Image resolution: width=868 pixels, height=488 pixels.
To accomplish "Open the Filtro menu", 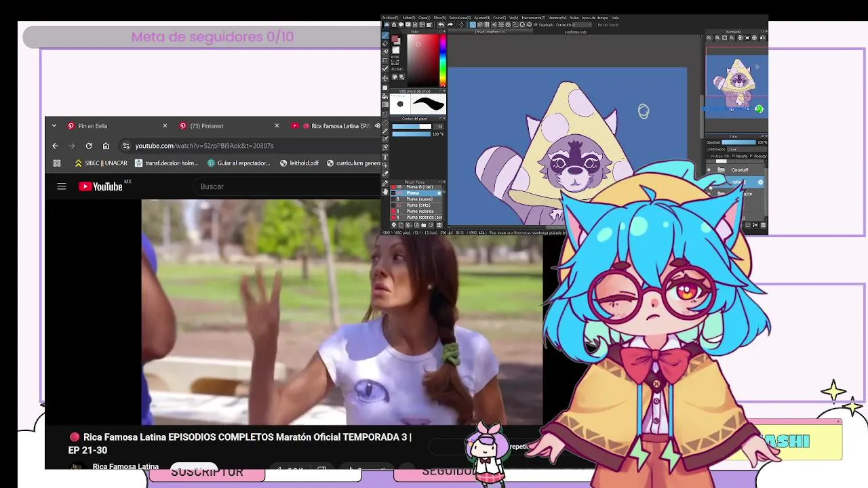I will tap(440, 18).
